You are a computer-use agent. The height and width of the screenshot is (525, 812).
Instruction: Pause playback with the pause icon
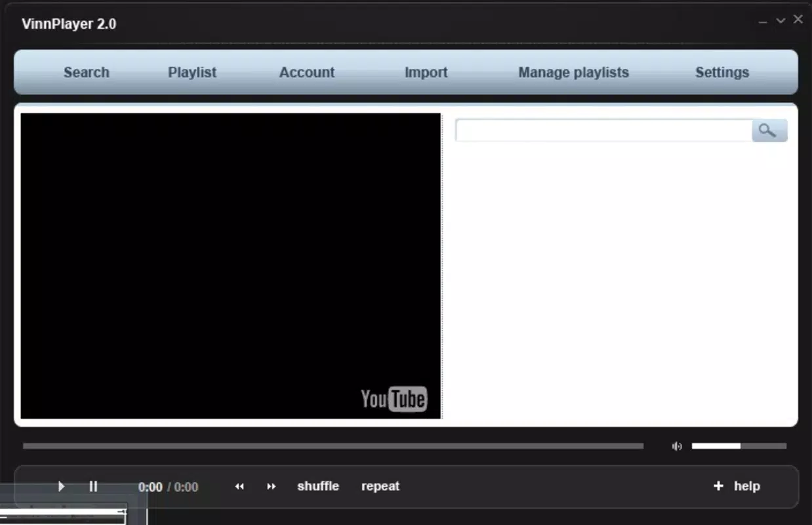point(93,486)
